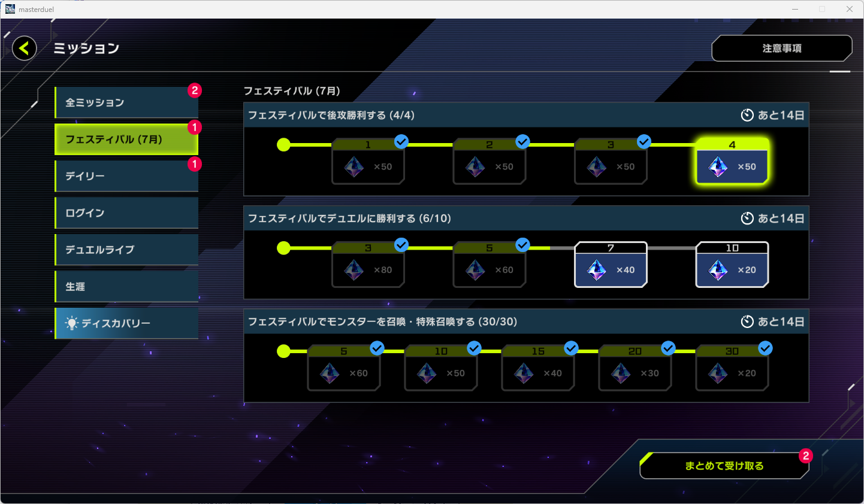
Task: Click the timer icon in the デュエルに勝利 header
Action: (747, 218)
